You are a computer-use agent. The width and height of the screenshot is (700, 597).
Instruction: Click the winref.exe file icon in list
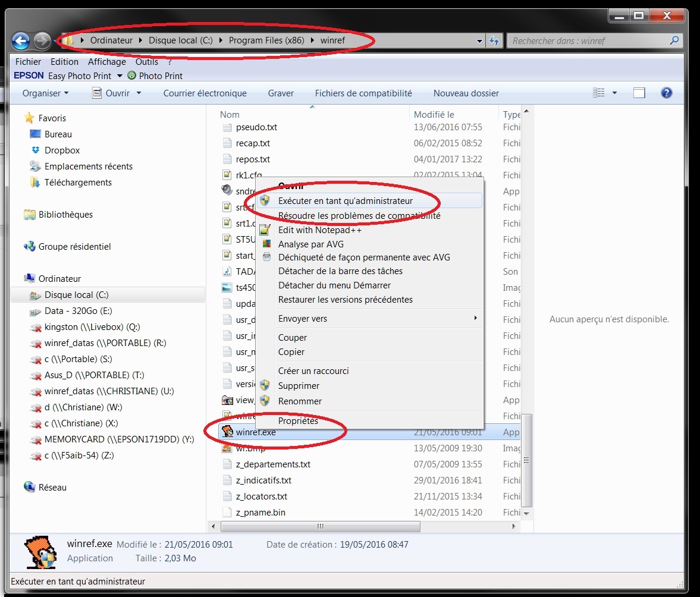[227, 432]
